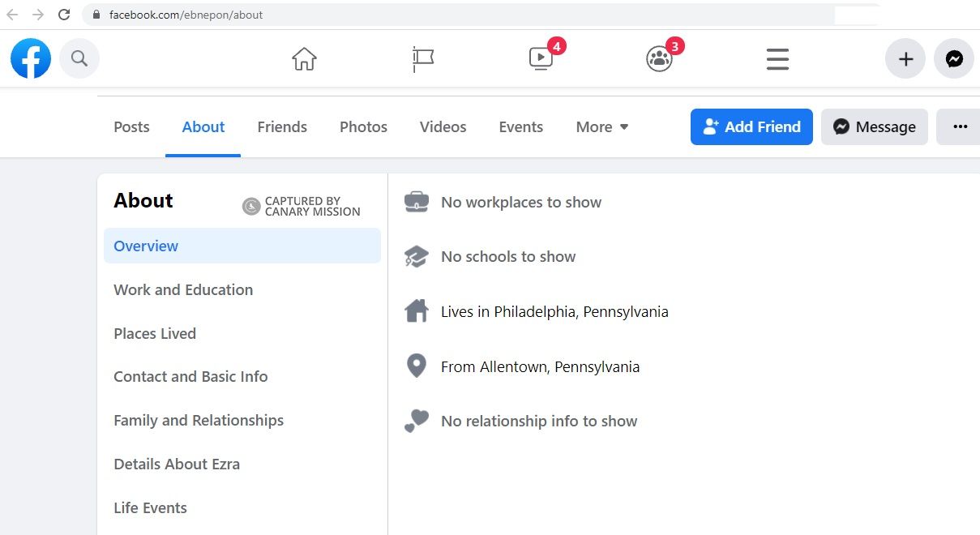Click the plus Create icon
980x535 pixels.
pos(905,59)
